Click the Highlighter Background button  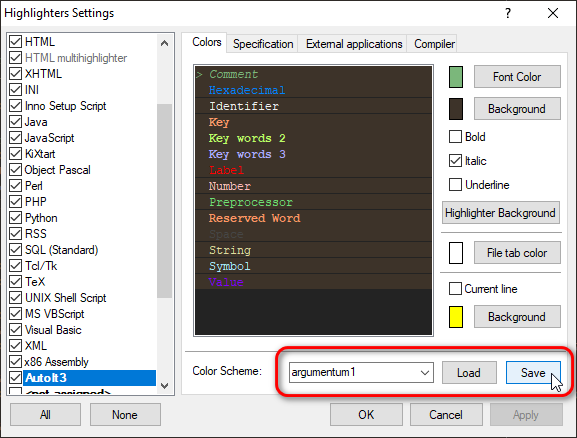(x=500, y=213)
